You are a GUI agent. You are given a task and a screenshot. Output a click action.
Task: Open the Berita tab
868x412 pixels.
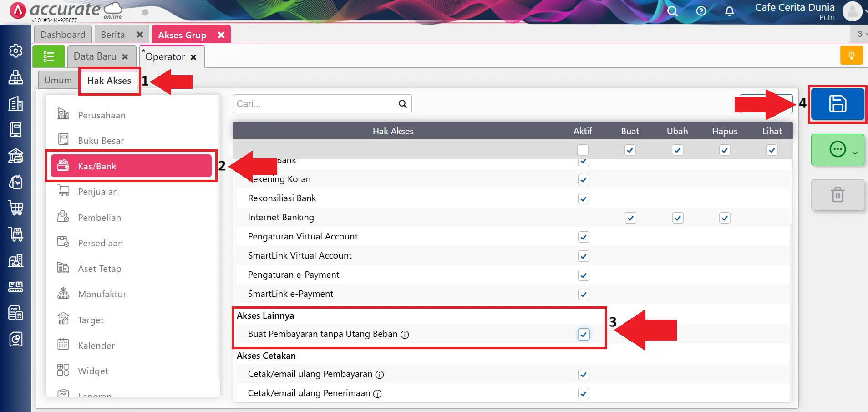point(112,34)
